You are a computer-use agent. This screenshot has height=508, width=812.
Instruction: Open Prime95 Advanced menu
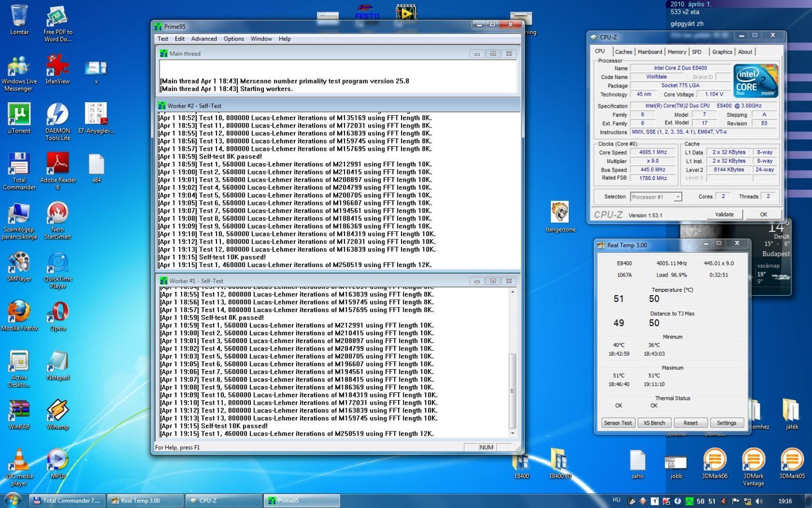click(204, 39)
